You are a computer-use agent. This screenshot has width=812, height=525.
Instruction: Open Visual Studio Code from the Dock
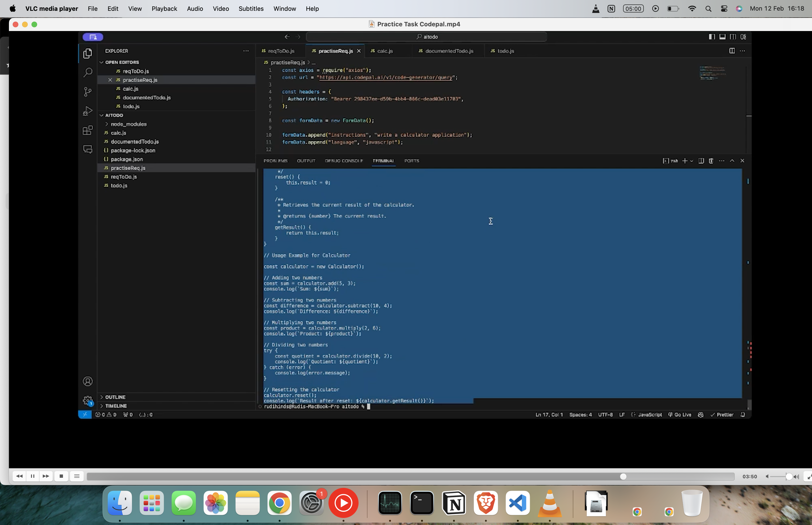(518, 503)
